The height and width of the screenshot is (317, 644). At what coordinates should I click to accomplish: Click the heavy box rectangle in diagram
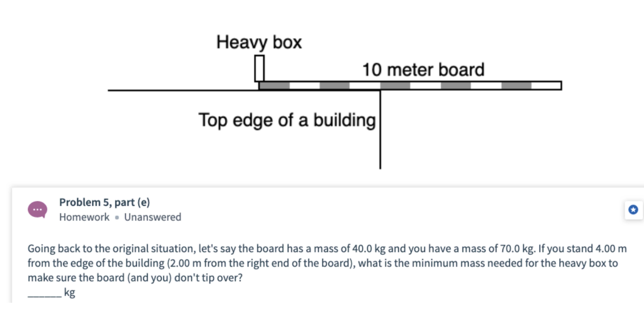tap(259, 68)
